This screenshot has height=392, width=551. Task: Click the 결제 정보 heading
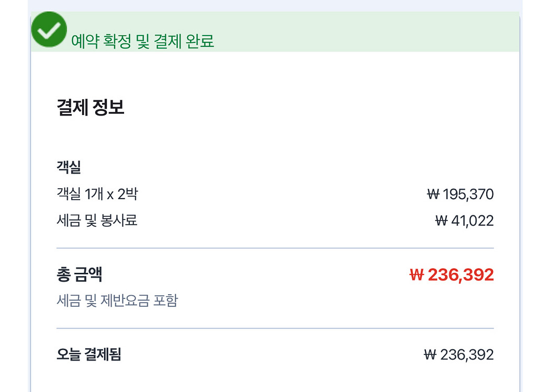tap(90, 107)
